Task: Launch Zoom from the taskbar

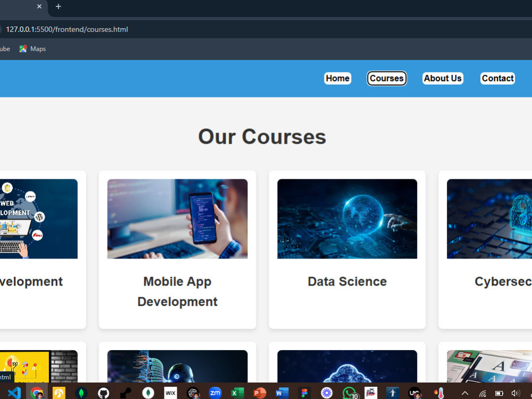Action: point(215,393)
